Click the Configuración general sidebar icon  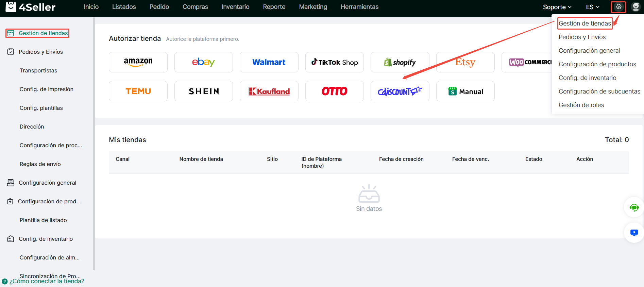pos(11,183)
